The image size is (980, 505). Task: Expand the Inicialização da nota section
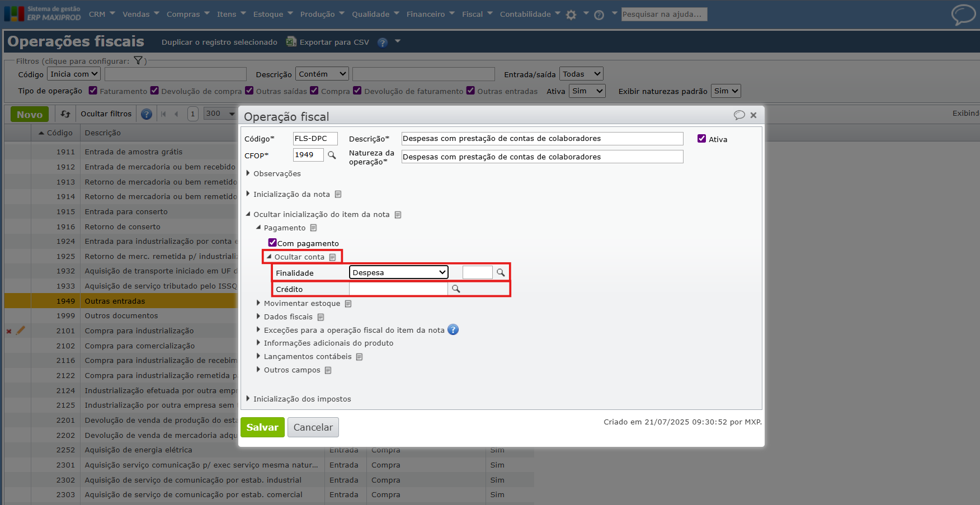(248, 194)
